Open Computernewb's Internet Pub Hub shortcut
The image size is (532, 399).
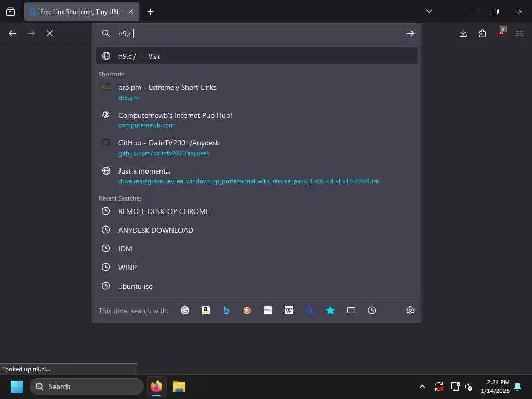pos(257,120)
